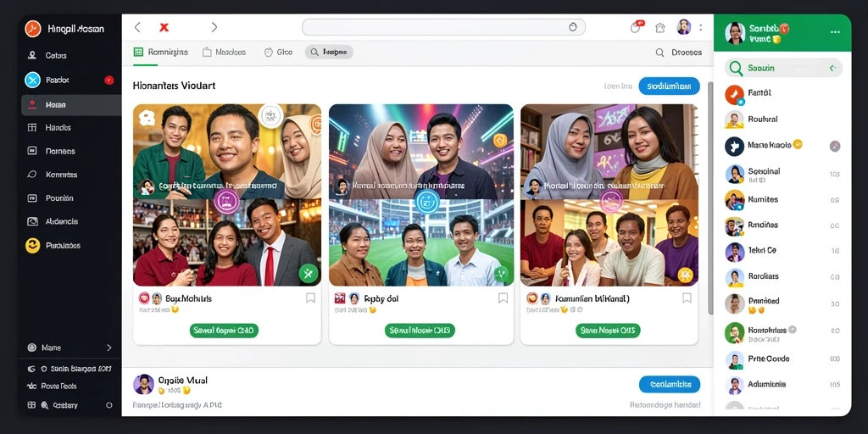Viewport: 868px width, 434px height.
Task: Open the Prite Conde conversation
Action: coord(782,359)
